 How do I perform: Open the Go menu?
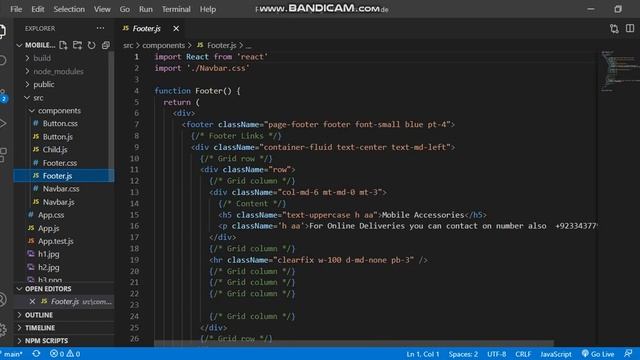(x=124, y=9)
